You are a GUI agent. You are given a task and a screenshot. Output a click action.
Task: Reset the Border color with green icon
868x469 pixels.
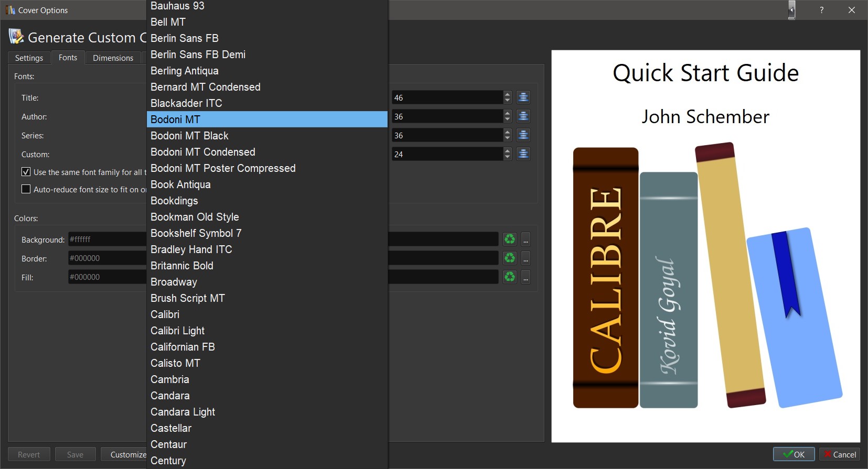pos(510,258)
